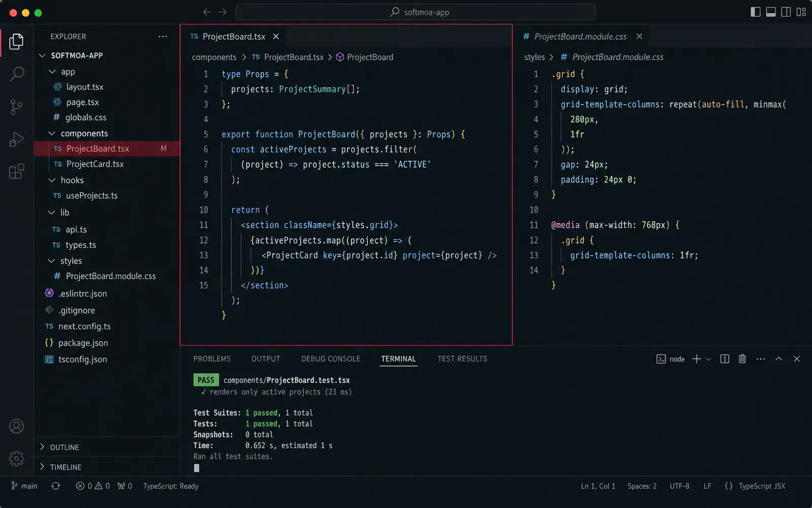The image size is (812, 508).
Task: Open the Accounts menu icon
Action: [x=16, y=426]
